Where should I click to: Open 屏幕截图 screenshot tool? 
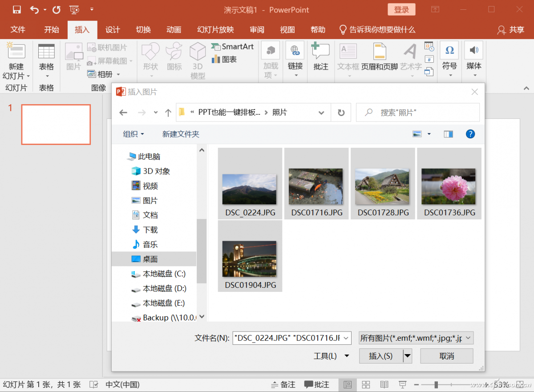[109, 61]
